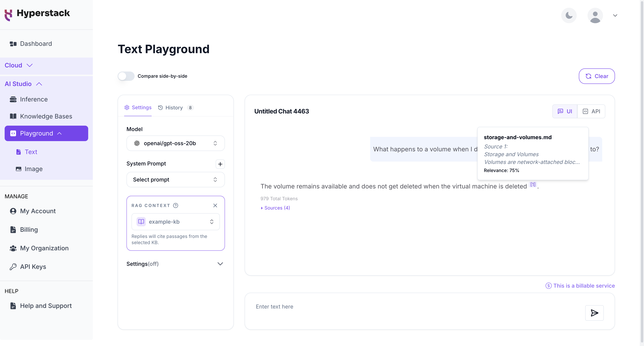Open the example-kb knowledge base dropdown
Viewport: 644px width, 346px height.
(x=175, y=222)
